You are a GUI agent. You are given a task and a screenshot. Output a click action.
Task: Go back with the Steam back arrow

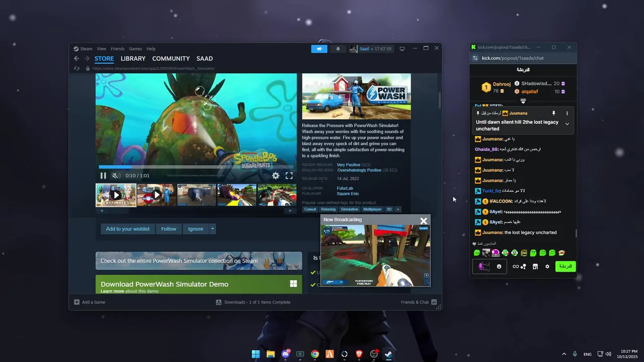76,59
